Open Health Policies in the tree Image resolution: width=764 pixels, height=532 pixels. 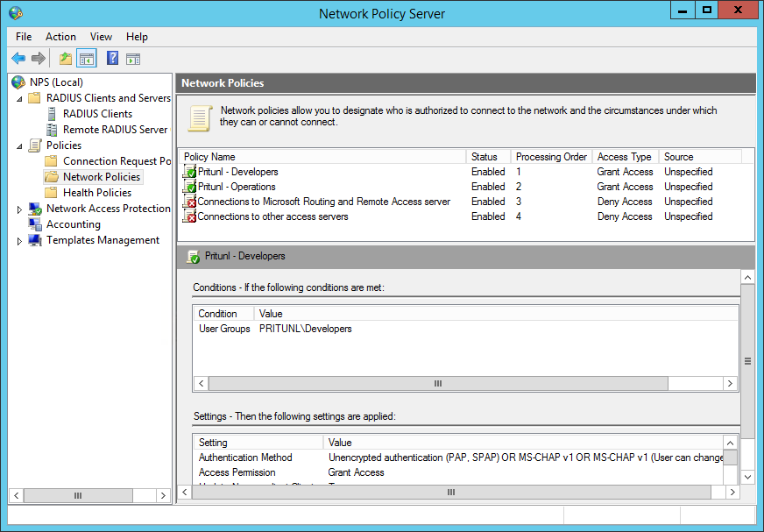[x=96, y=193]
